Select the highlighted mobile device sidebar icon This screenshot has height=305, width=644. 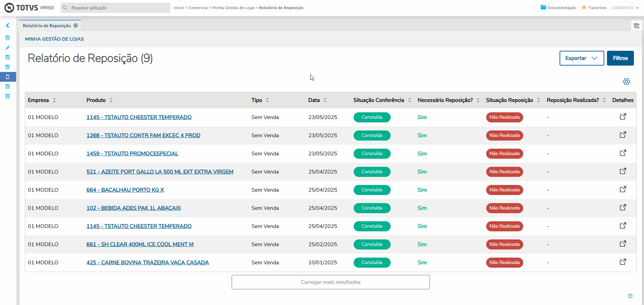pos(8,77)
